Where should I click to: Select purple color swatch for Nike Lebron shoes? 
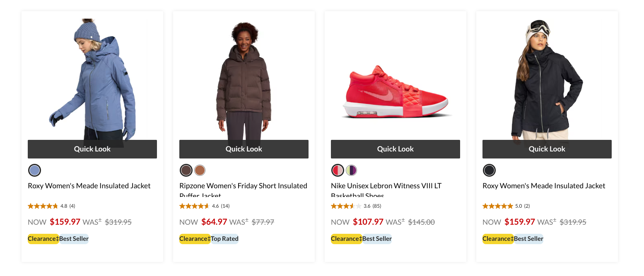tap(352, 170)
